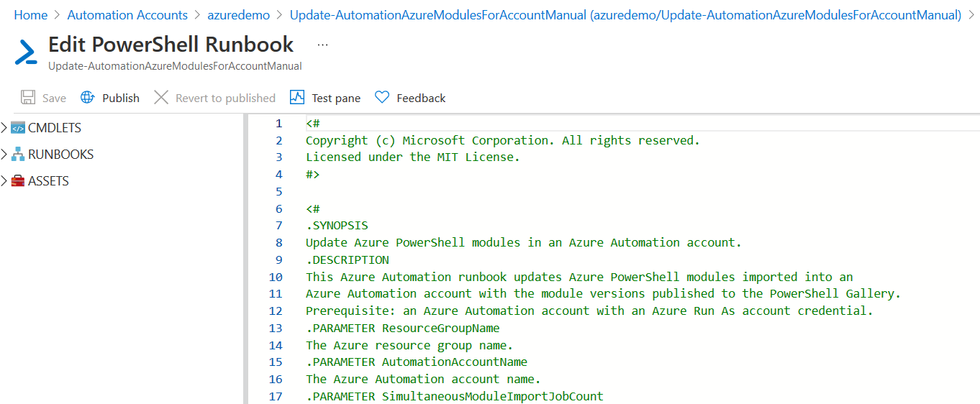Click the Feedback heart icon
The height and width of the screenshot is (404, 980).
[382, 98]
